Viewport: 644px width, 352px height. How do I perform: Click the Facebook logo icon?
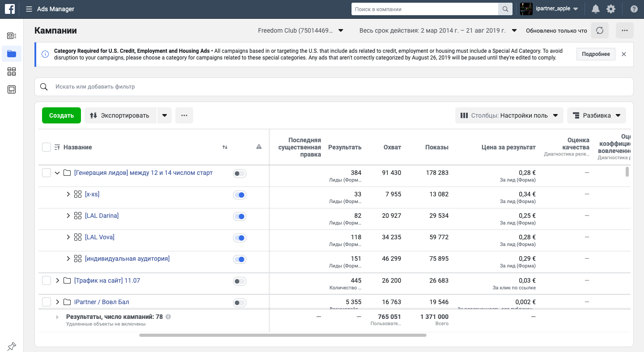coord(9,9)
